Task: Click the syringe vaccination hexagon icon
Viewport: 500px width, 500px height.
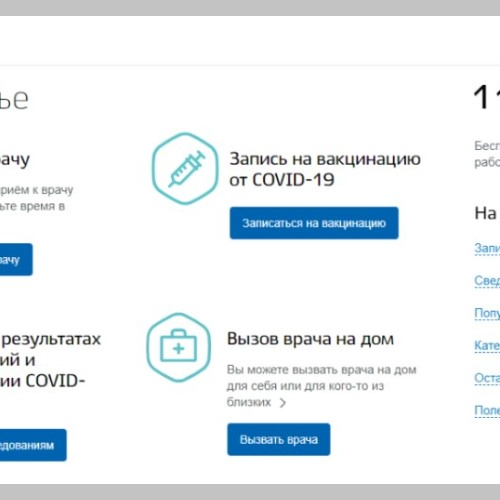Action: [x=185, y=168]
